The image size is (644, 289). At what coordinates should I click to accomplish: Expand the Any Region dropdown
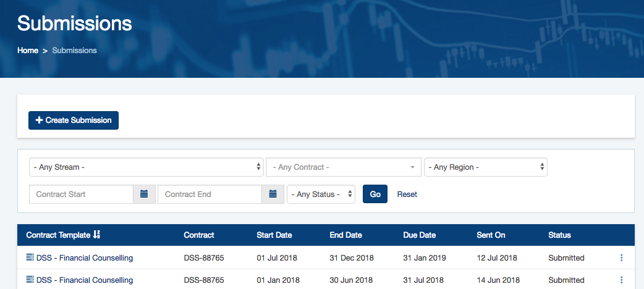coord(486,167)
